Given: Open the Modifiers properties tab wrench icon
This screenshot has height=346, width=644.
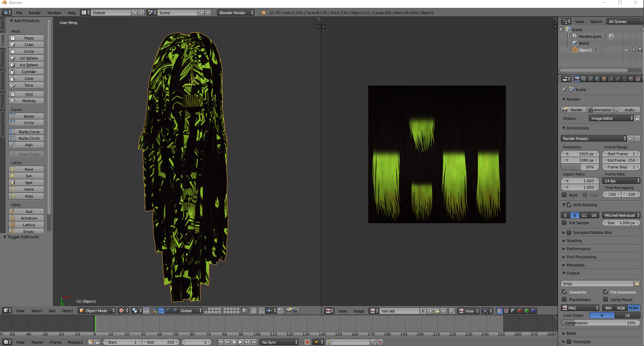Looking at the screenshot, I should (618, 79).
